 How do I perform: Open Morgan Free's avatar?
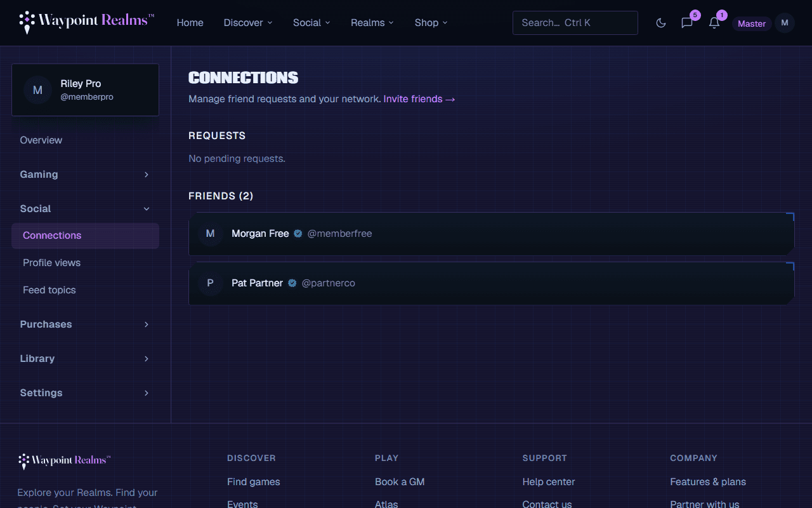[211, 234]
